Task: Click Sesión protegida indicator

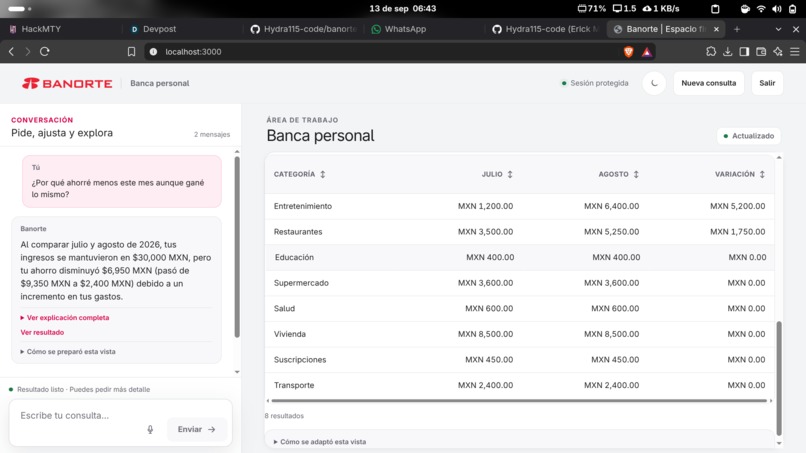Action: coord(595,83)
